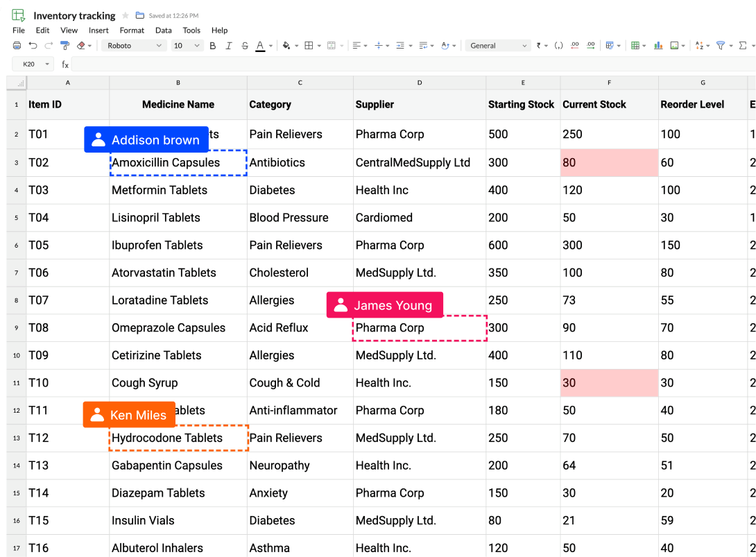The height and width of the screenshot is (557, 756).
Task: Toggle italic formatting on
Action: point(227,45)
